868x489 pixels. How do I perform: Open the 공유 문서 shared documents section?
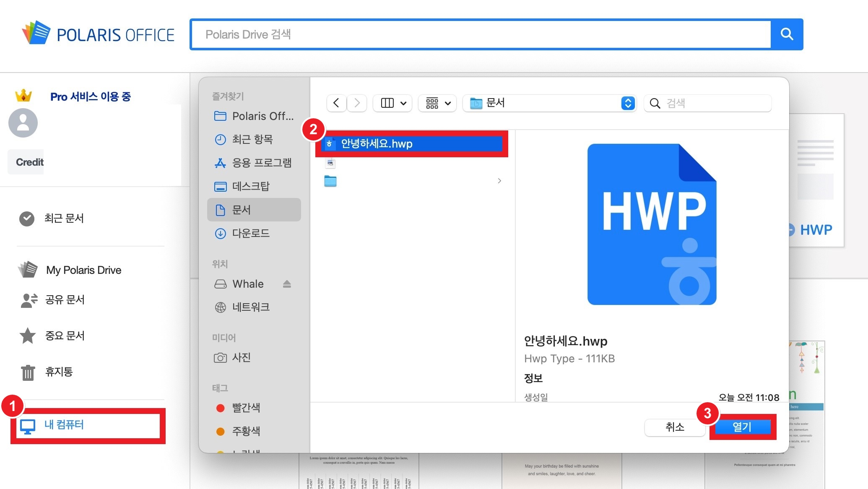tap(64, 300)
